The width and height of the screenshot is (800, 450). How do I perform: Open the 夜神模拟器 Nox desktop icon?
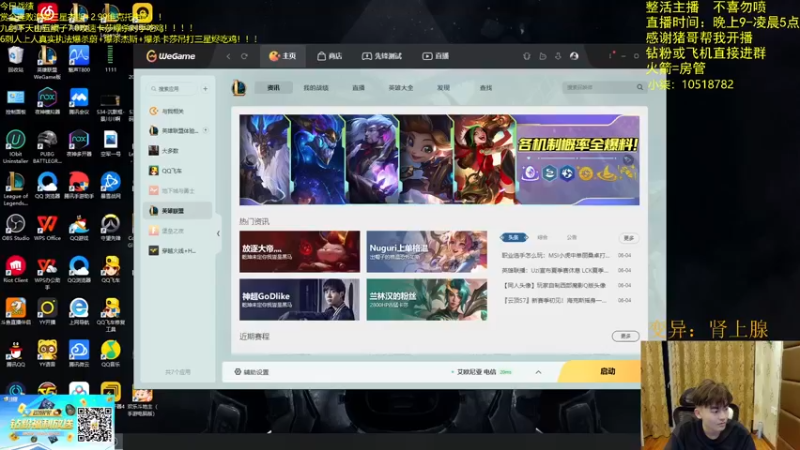click(47, 102)
